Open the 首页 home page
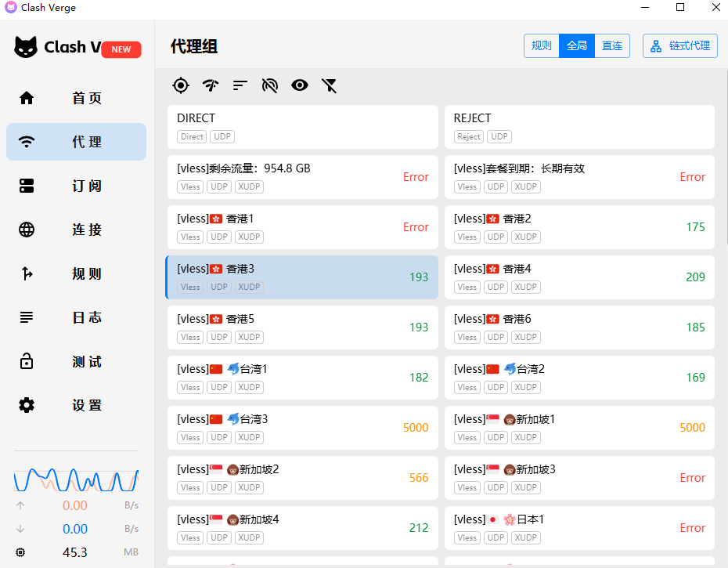 point(76,98)
